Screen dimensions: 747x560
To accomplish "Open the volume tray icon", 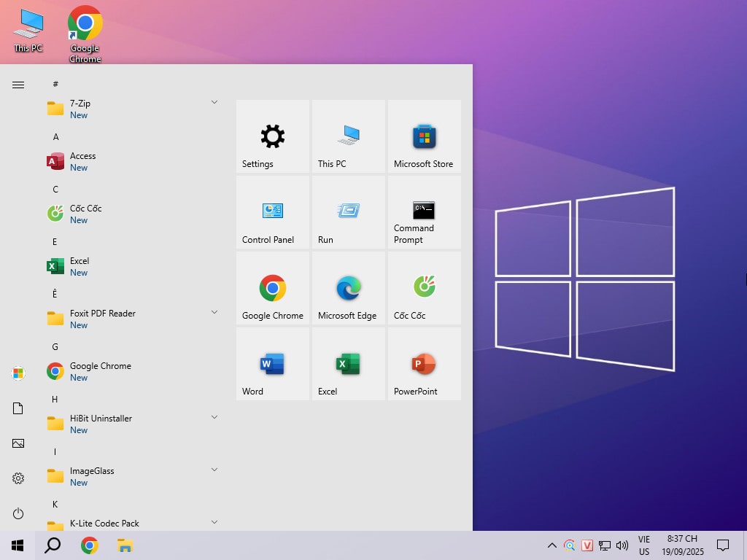I will coord(622,545).
